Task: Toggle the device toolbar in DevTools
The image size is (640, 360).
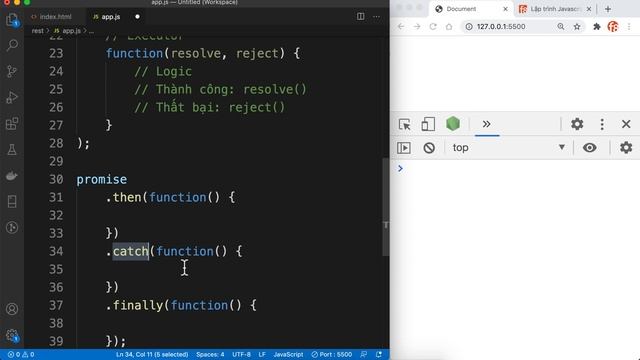Action: (x=428, y=124)
